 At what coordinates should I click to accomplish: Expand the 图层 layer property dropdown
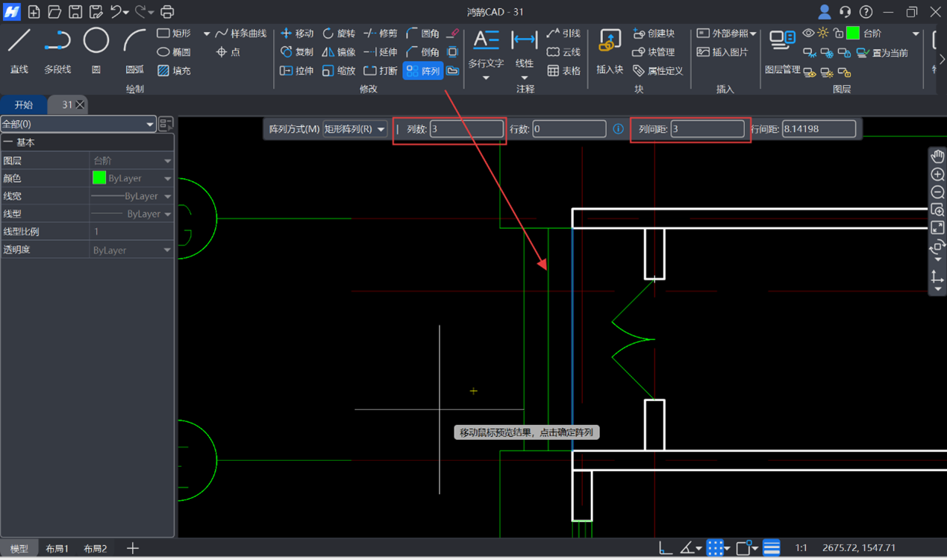coord(167,161)
